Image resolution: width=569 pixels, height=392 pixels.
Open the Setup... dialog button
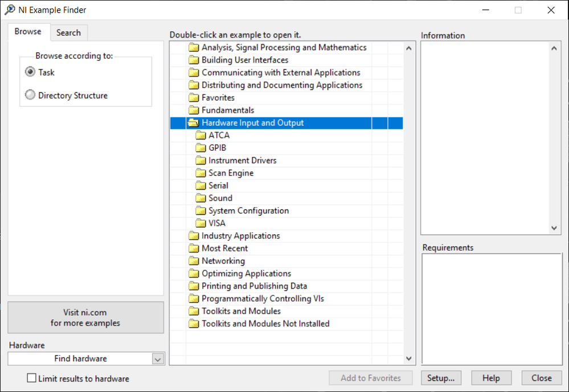pos(441,378)
